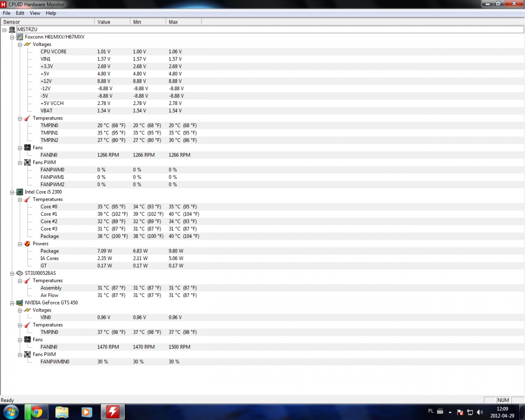Click the HWMonitor title bar icon
The height and width of the screenshot is (420, 525).
tap(4, 4)
